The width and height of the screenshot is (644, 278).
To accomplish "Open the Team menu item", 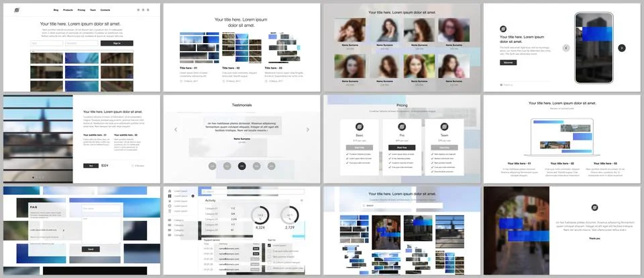I will point(93,10).
